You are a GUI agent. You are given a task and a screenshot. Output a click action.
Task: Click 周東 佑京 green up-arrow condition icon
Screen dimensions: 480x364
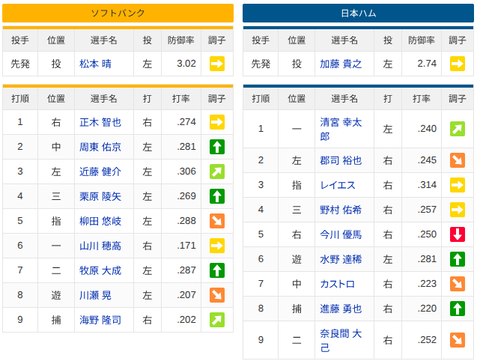point(217,147)
